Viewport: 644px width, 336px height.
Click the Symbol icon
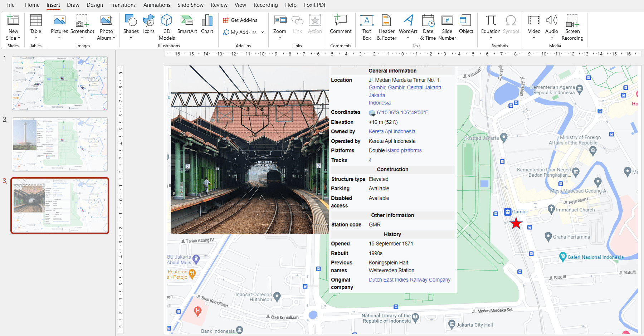[511, 21]
